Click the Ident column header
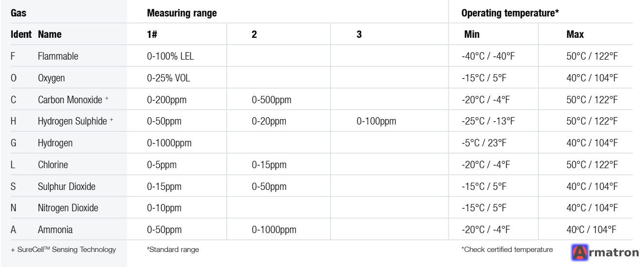Screen dimensions: 644x267 pyautogui.click(x=21, y=35)
